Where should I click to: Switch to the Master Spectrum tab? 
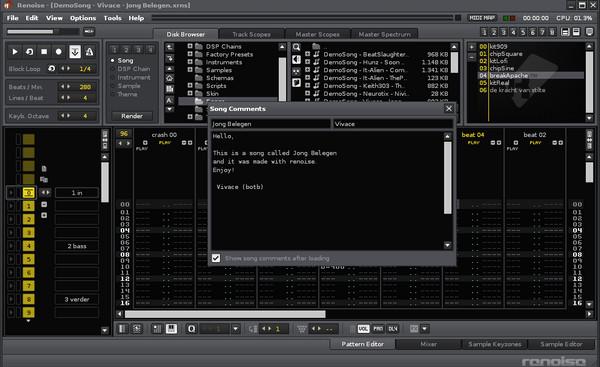[384, 34]
